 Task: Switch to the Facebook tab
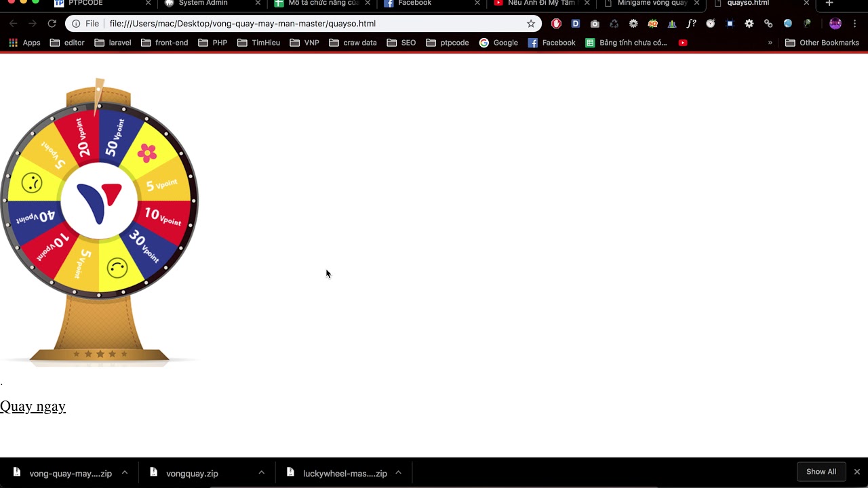pos(431,3)
